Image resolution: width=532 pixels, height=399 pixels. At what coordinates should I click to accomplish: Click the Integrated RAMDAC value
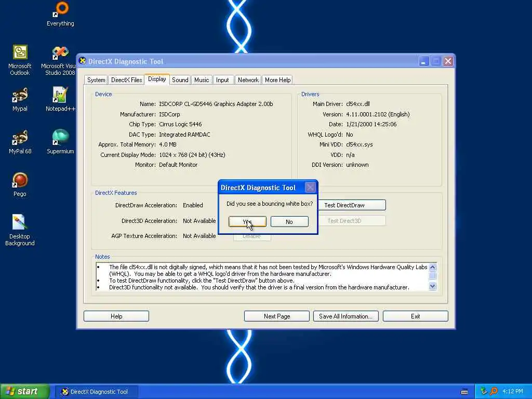pos(184,135)
